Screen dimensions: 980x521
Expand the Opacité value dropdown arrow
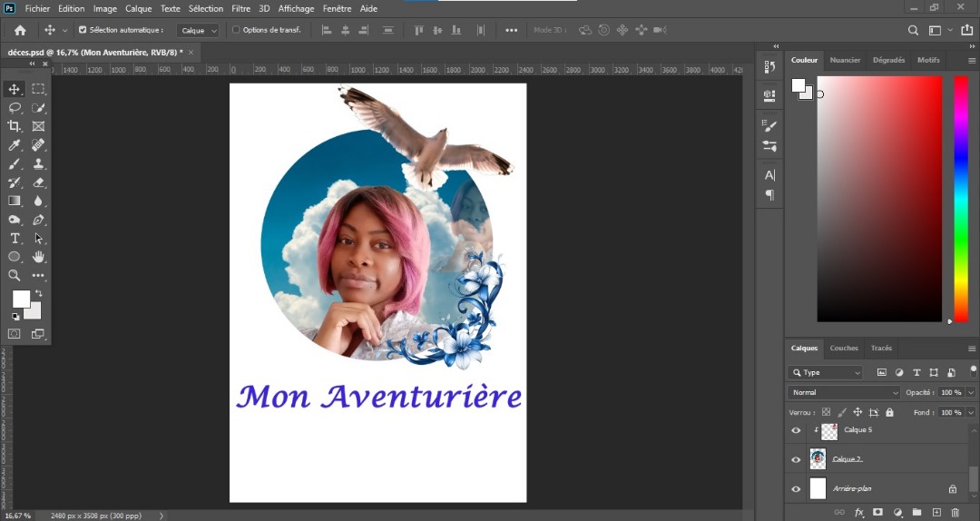tap(971, 392)
